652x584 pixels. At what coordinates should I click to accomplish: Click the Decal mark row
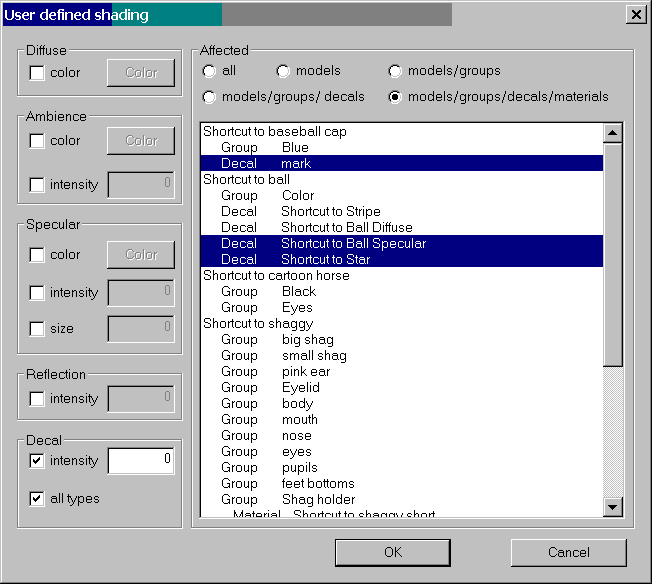pyautogui.click(x=402, y=163)
